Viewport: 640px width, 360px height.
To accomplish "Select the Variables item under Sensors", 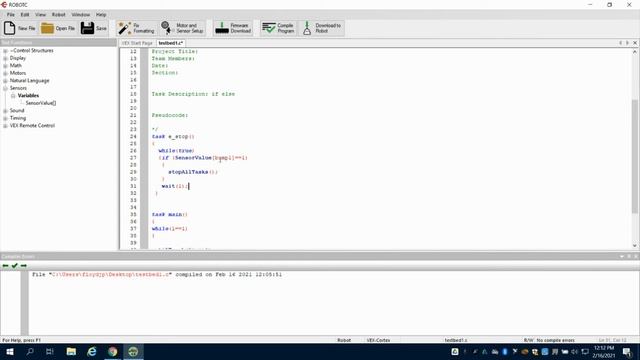I will (28, 96).
